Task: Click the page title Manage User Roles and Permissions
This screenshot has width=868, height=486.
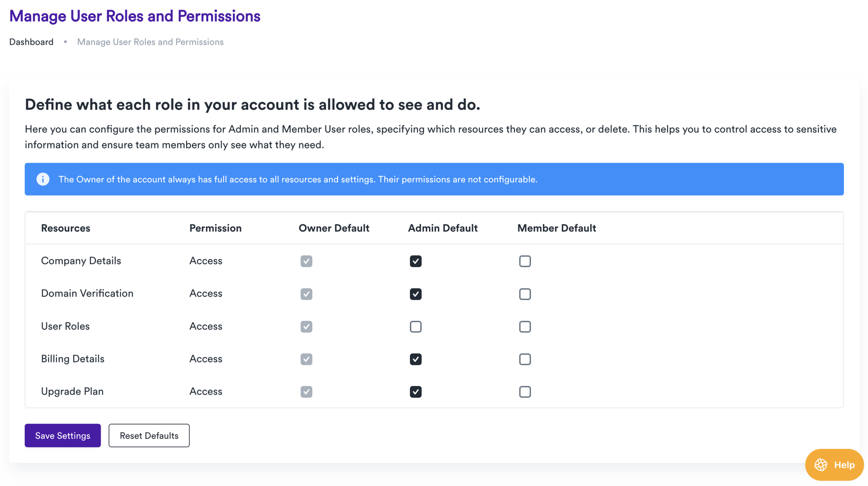Action: click(x=135, y=16)
